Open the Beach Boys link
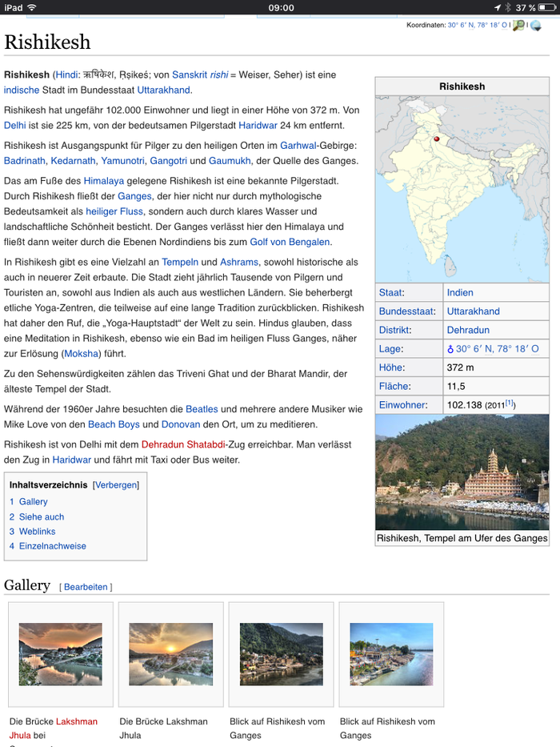 (114, 424)
